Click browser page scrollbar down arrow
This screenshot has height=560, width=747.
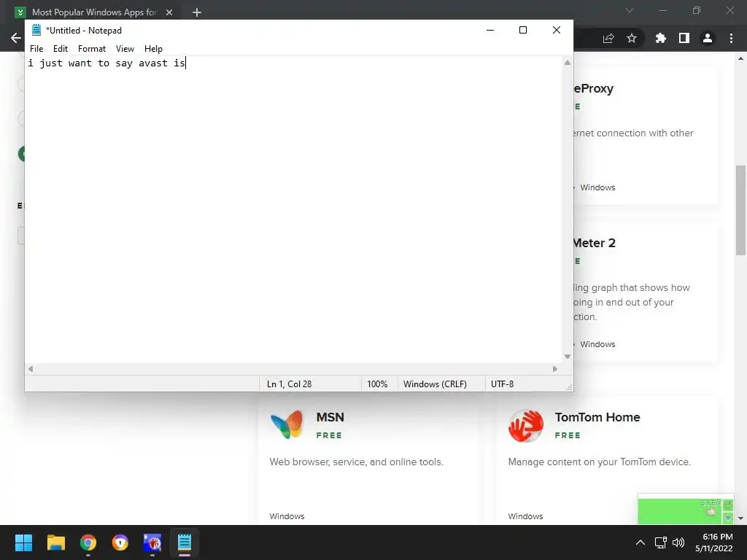click(740, 518)
